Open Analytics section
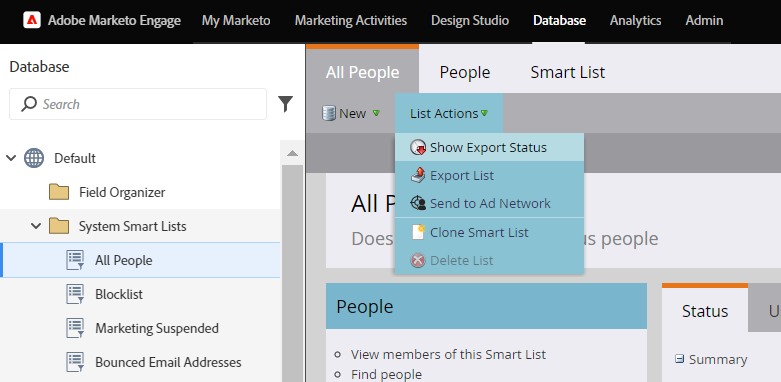 [x=636, y=20]
